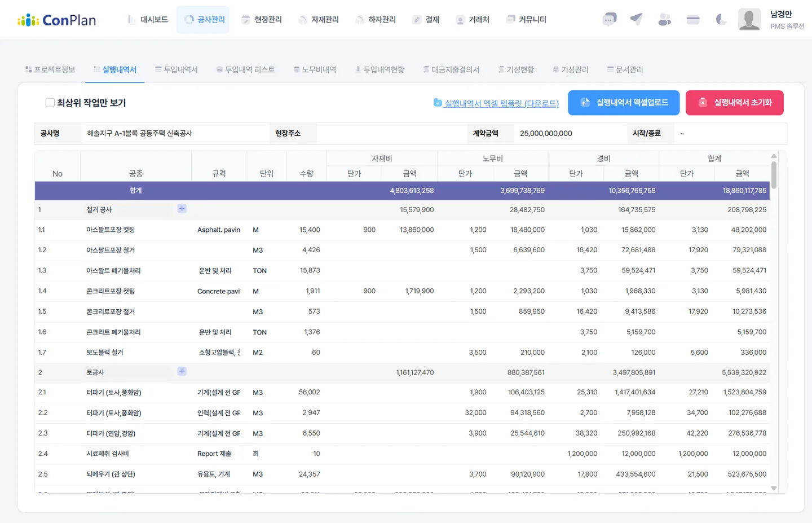
Task: Select row 아스팔트포장 컷팅
Action: [x=402, y=230]
